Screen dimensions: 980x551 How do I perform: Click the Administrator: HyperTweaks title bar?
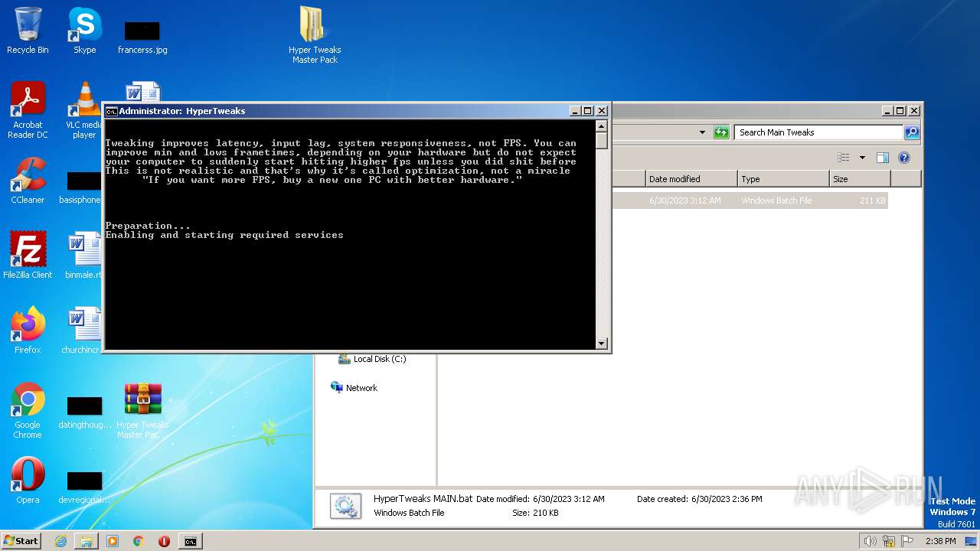[x=337, y=111]
